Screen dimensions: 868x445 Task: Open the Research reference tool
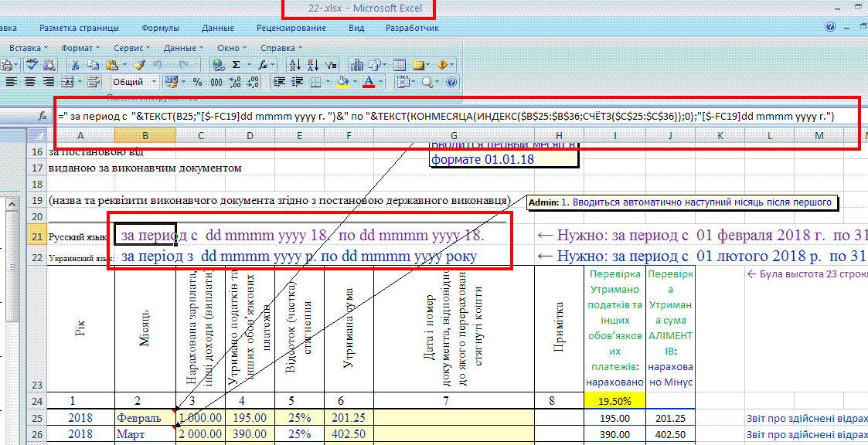point(49,65)
